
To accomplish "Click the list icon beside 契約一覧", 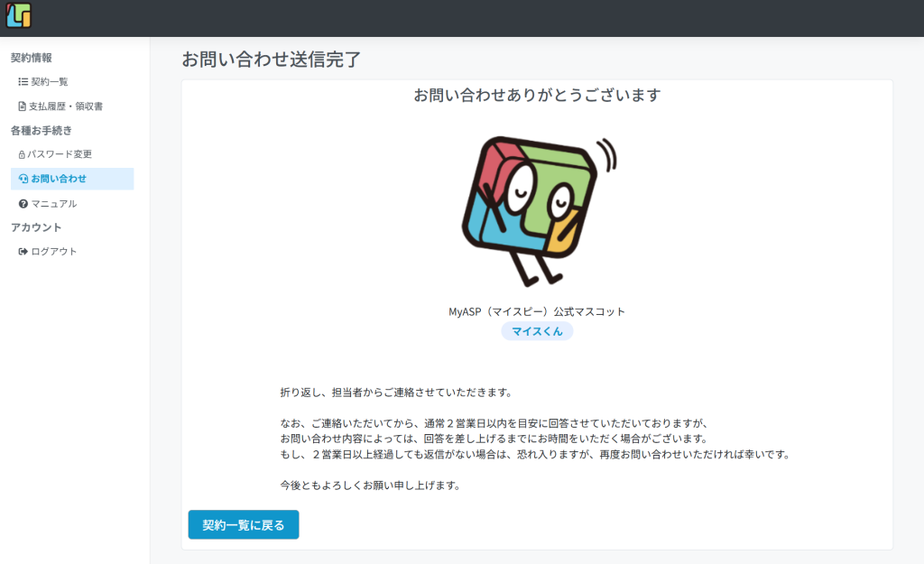I will [x=23, y=82].
